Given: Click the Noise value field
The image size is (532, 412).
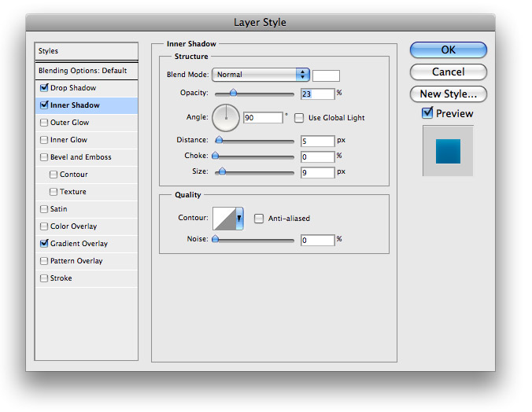Looking at the screenshot, I should pyautogui.click(x=318, y=240).
